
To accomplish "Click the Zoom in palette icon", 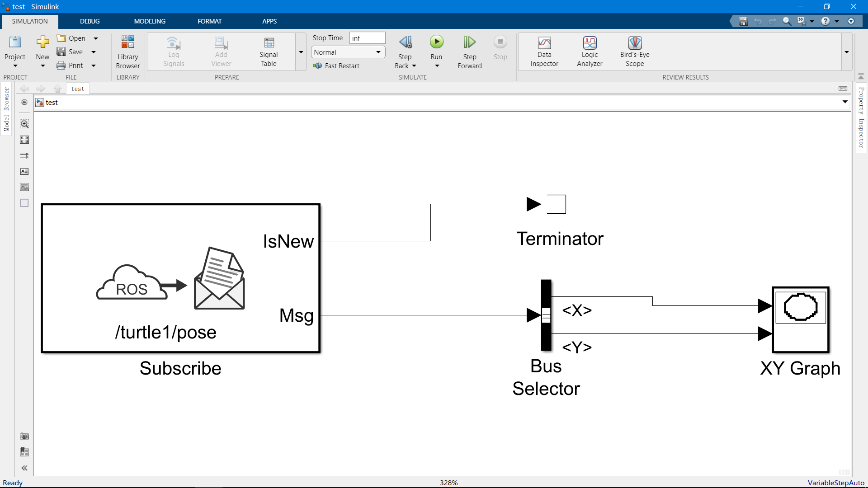I will point(24,124).
